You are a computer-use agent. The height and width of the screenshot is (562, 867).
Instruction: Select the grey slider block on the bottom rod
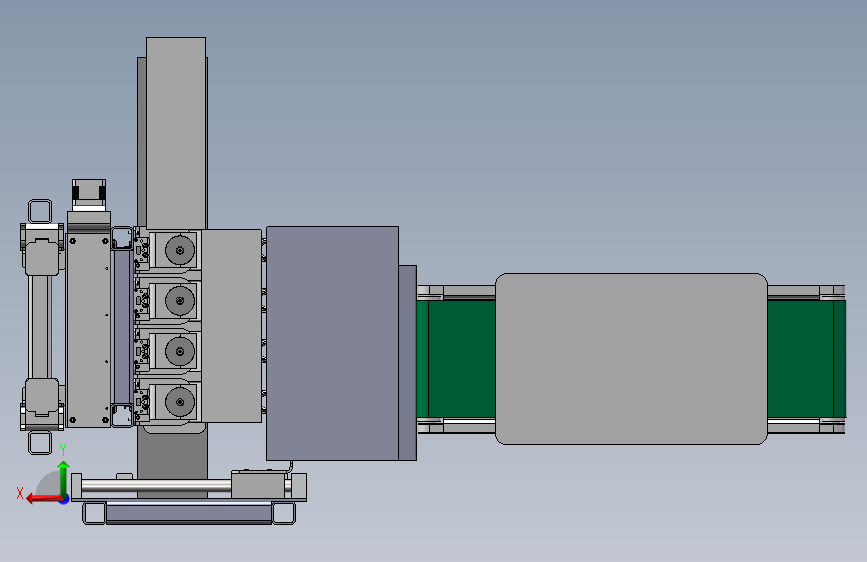click(259, 485)
